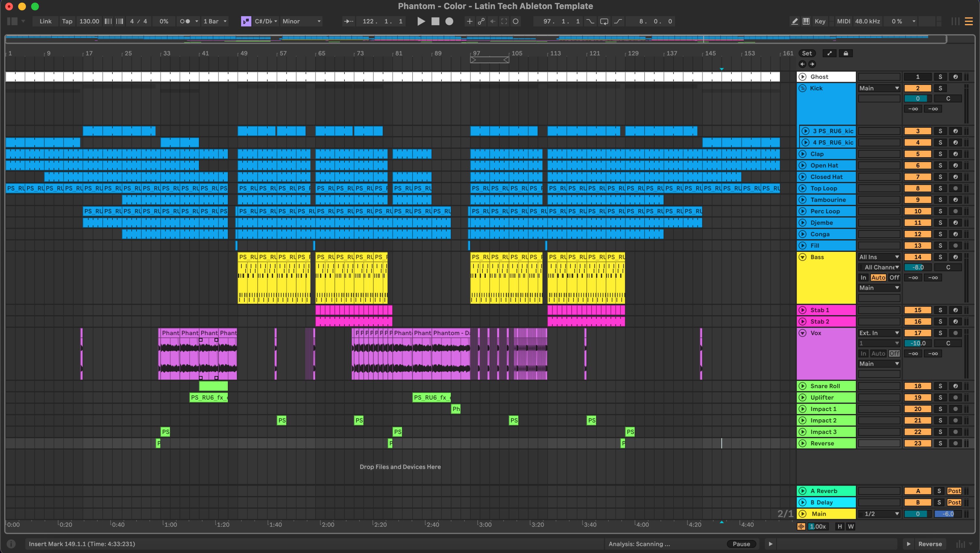Click the automation mode icon beside Set
Image resolution: width=980 pixels, height=553 pixels.
[829, 53]
